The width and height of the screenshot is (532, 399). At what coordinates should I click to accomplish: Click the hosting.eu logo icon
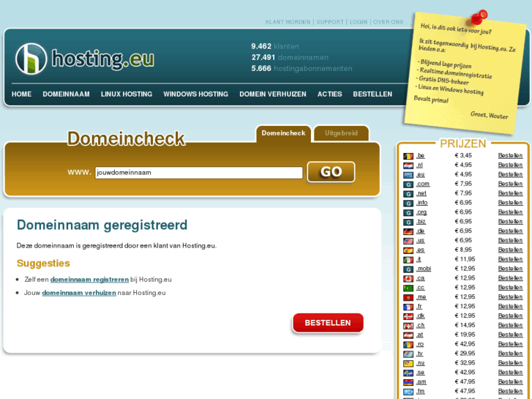click(x=31, y=59)
